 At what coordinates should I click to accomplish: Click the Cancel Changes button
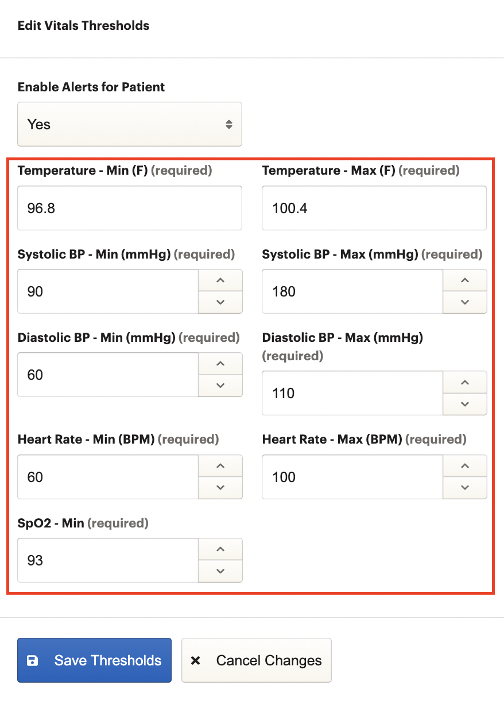pos(256,660)
